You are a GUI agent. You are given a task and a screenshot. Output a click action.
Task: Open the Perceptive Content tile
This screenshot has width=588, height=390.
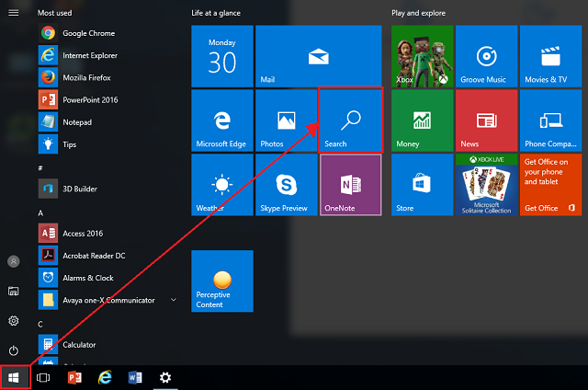(x=222, y=281)
